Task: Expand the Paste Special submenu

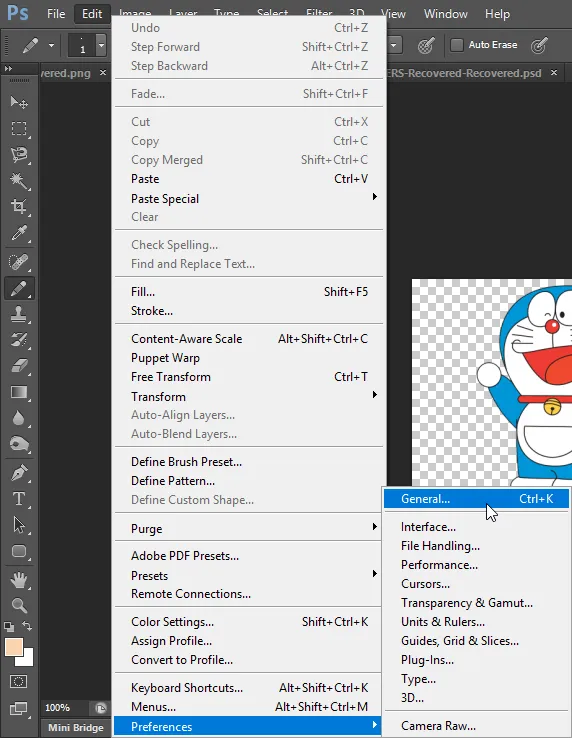Action: click(249, 198)
